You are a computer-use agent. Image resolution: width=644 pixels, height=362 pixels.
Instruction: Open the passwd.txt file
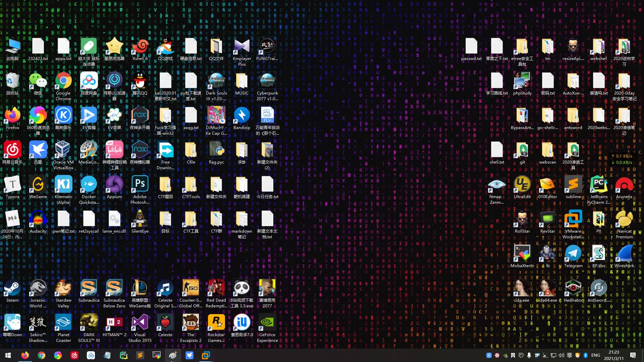pyautogui.click(x=471, y=47)
